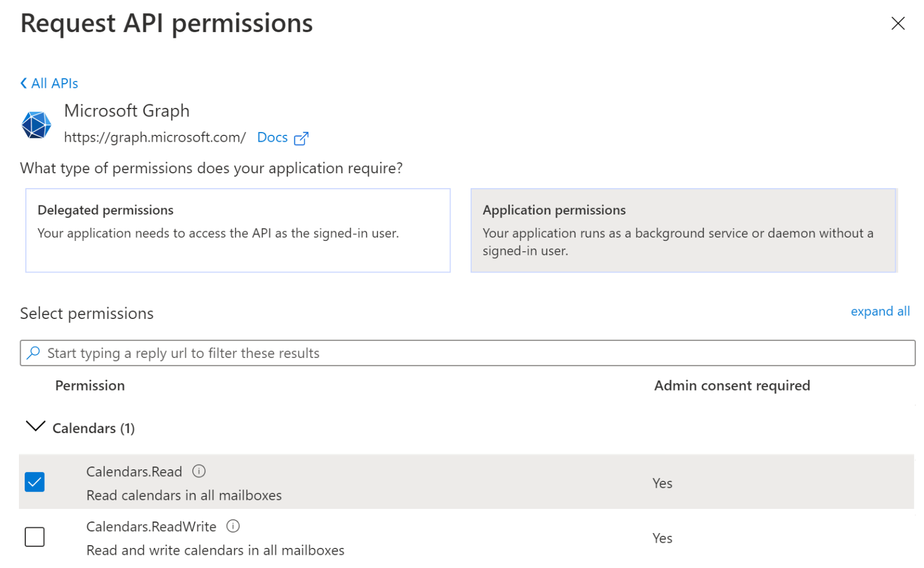Click the search magnifier icon
This screenshot has height=568, width=924.
(x=33, y=352)
